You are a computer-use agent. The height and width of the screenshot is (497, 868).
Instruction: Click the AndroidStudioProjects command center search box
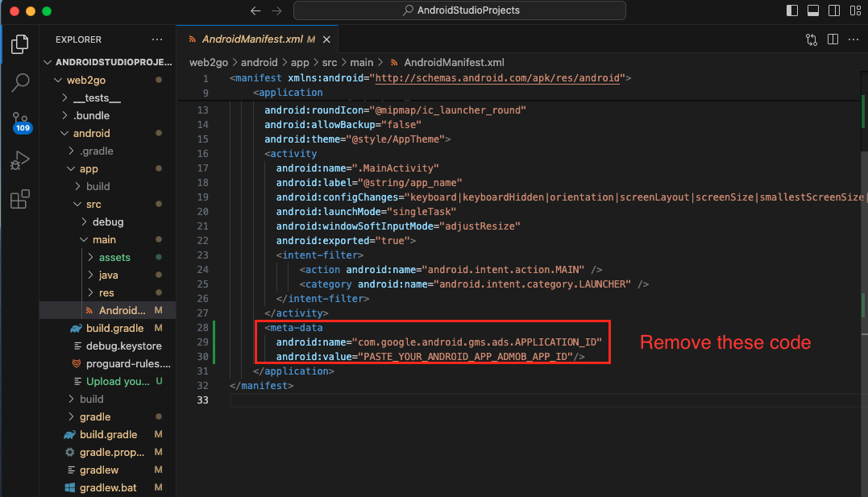click(459, 11)
